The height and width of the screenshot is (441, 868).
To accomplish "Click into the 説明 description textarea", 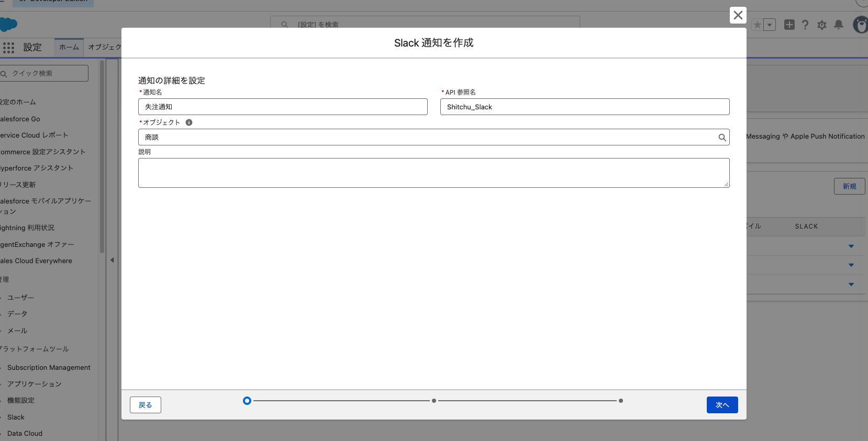I will tap(434, 173).
